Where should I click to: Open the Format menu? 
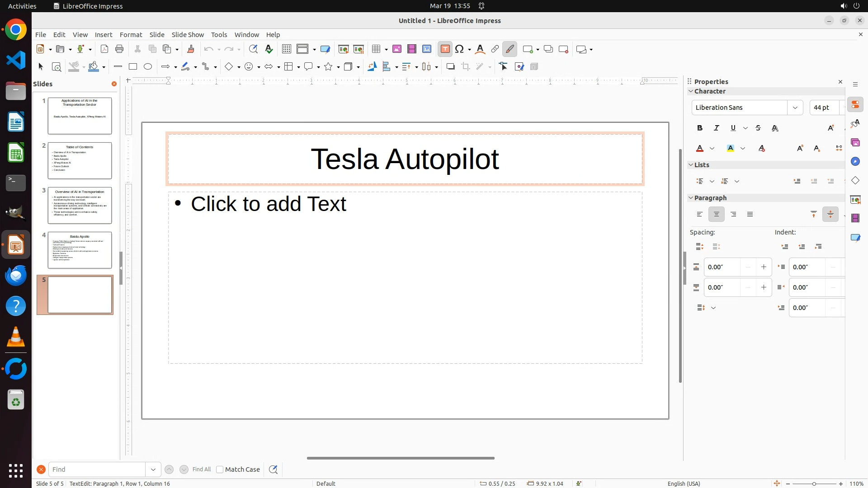[x=131, y=35]
